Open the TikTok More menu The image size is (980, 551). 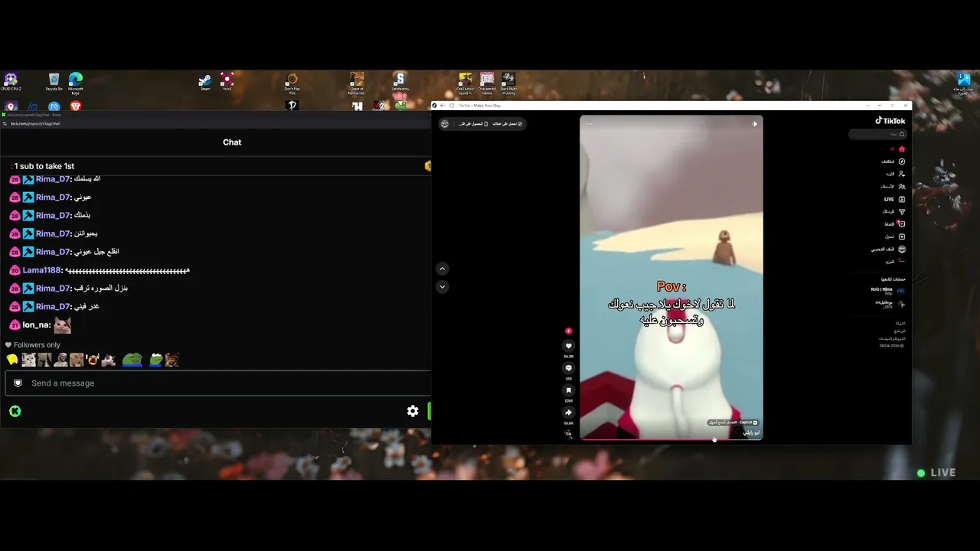click(x=895, y=261)
